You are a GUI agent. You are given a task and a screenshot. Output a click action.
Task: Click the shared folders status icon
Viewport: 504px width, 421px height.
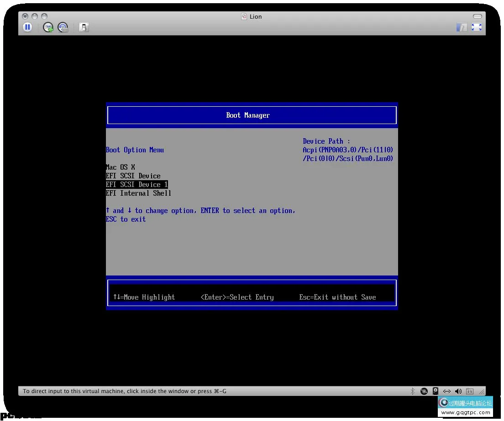tap(470, 391)
